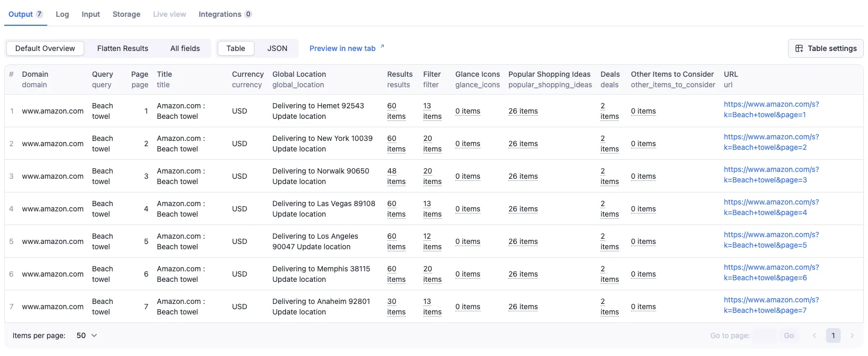Click the Go to page input field
Image resolution: width=868 pixels, height=356 pixels.
pos(764,335)
